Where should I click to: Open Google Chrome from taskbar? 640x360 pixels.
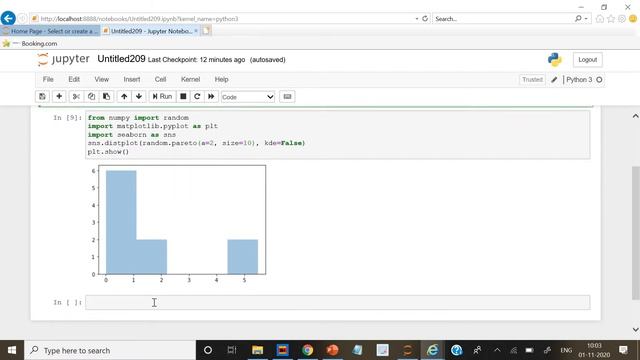[x=307, y=350]
